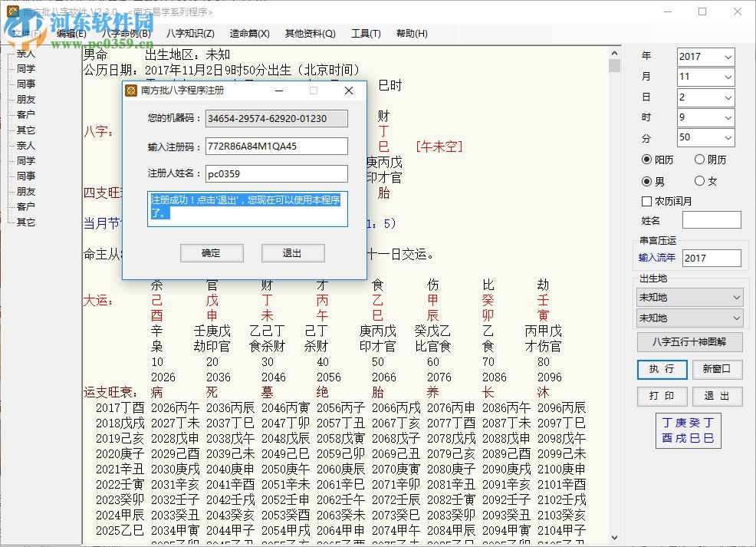
Task: Exit the program via the main 退出 button
Action: point(717,397)
